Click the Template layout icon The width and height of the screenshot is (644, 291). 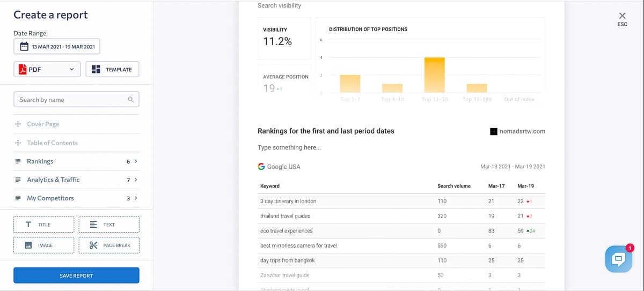coord(96,69)
